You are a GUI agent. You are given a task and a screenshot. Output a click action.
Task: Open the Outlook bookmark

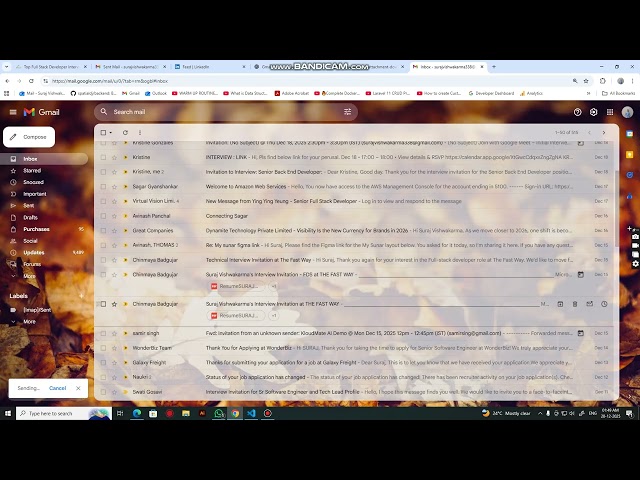(x=156, y=93)
